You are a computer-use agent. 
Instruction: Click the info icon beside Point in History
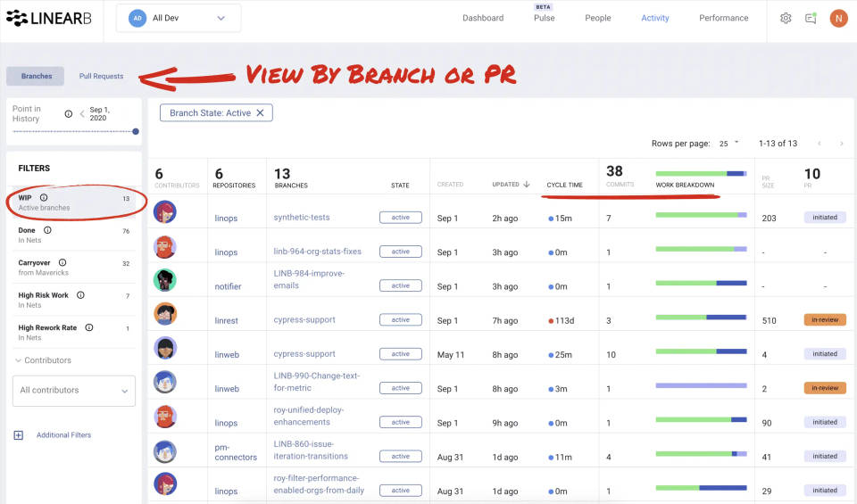pos(69,114)
